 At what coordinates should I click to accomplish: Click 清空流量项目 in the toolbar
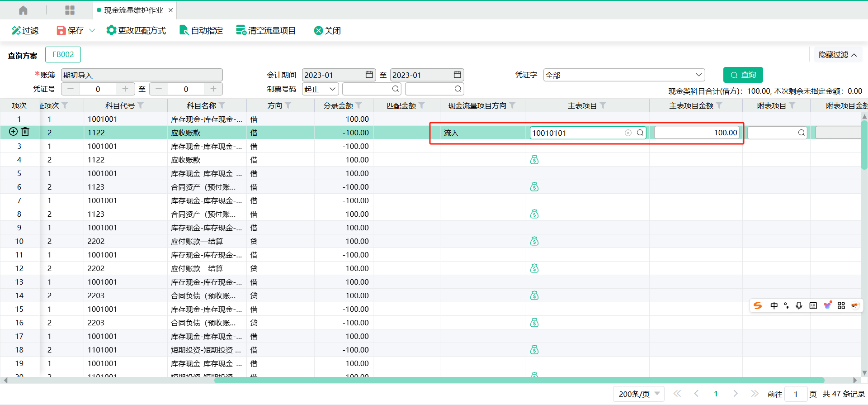pyautogui.click(x=266, y=30)
